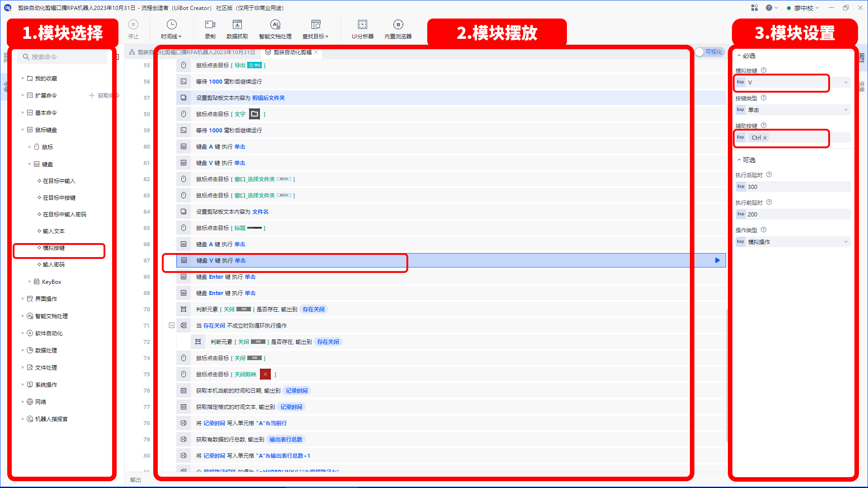Click the Exp toggle of 模拟按键 field
This screenshot has height=488, width=868.
click(741, 82)
